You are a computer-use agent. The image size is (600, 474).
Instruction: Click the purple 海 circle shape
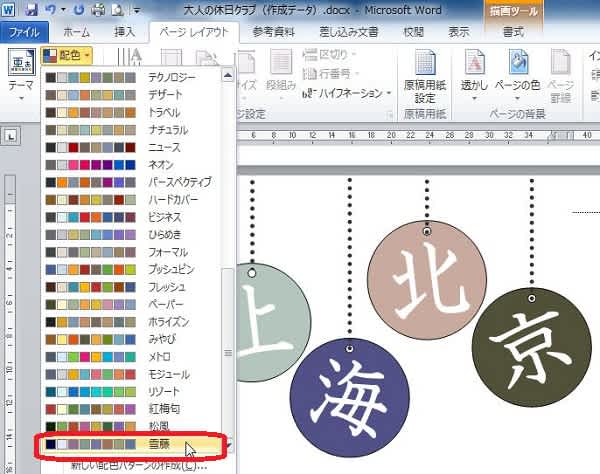click(349, 393)
